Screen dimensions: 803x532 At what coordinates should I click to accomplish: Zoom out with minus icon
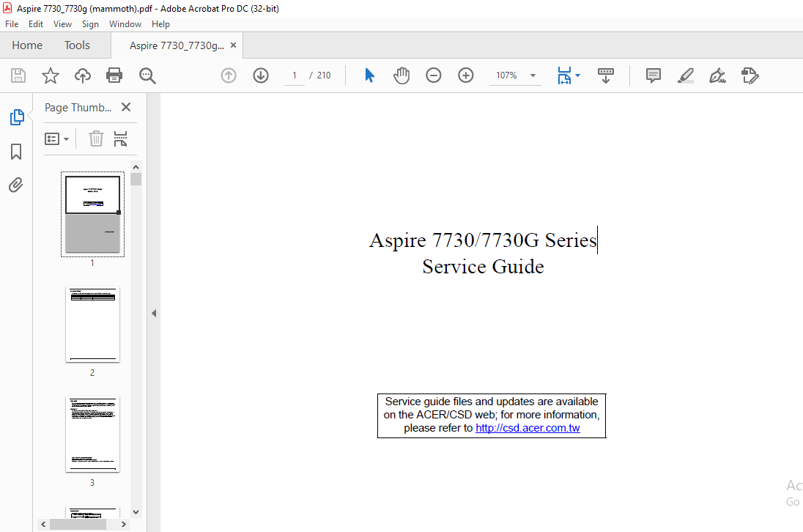coord(433,75)
